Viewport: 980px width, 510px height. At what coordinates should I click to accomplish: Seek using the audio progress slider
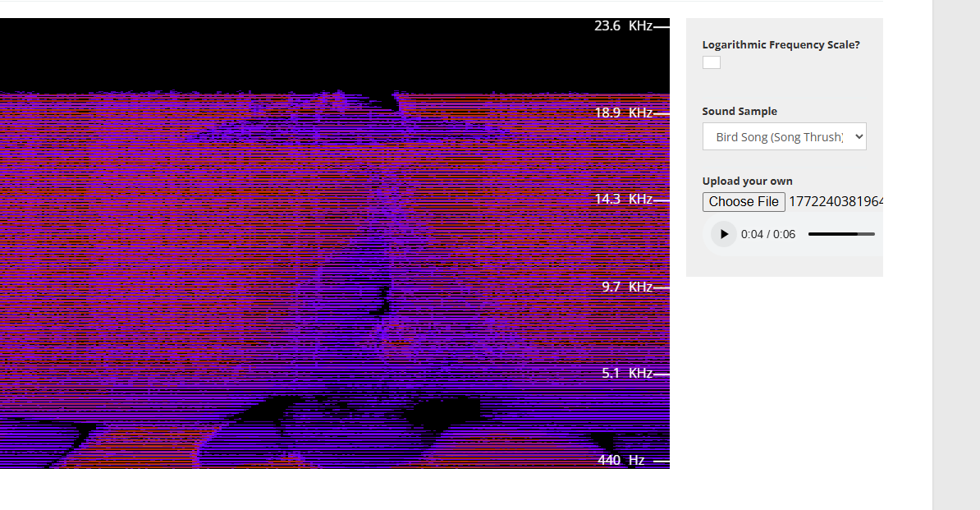click(x=841, y=234)
